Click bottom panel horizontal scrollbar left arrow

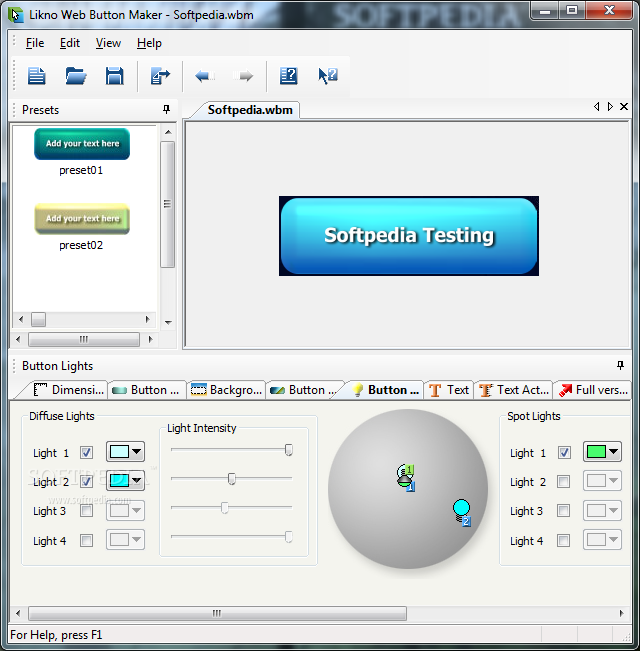pyautogui.click(x=18, y=613)
